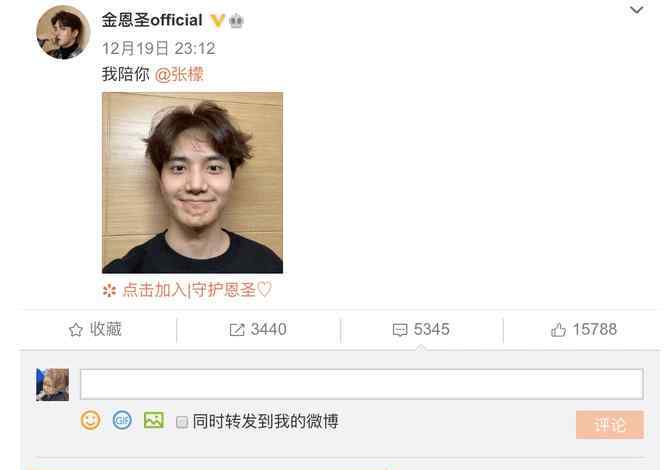Tick the 同时转发到我的微博 checkbox

182,422
